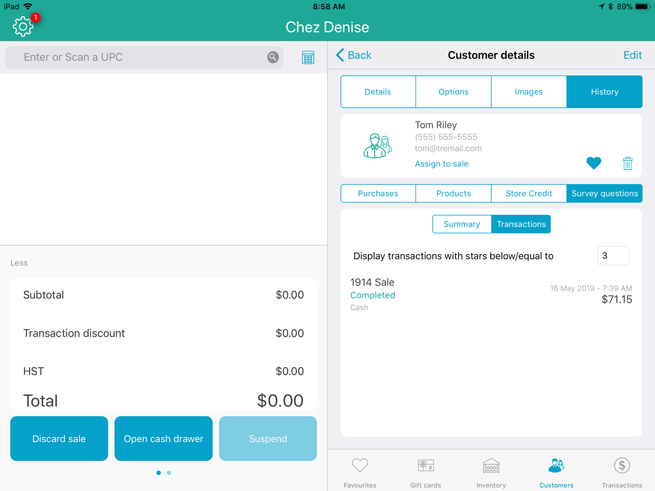Go back using the Back chevron
Image resolution: width=655 pixels, height=491 pixels.
pyautogui.click(x=354, y=56)
